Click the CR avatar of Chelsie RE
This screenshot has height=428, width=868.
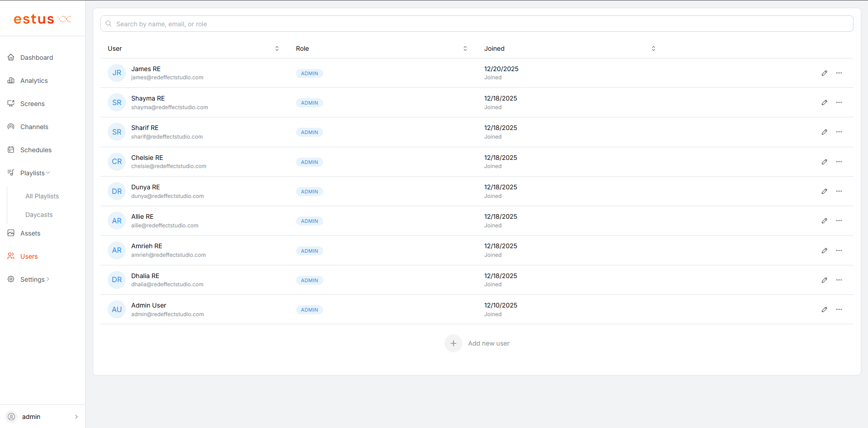[117, 162]
